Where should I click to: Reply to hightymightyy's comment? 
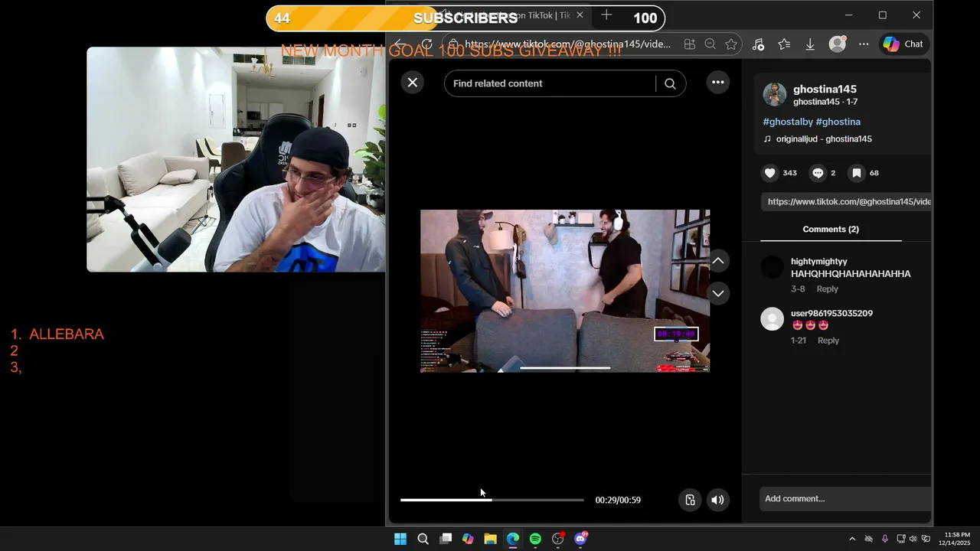[827, 289]
